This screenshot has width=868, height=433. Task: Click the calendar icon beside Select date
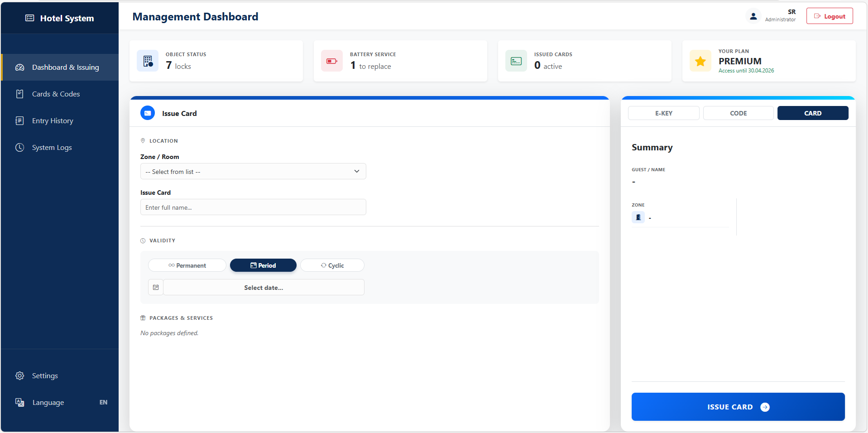tap(155, 287)
